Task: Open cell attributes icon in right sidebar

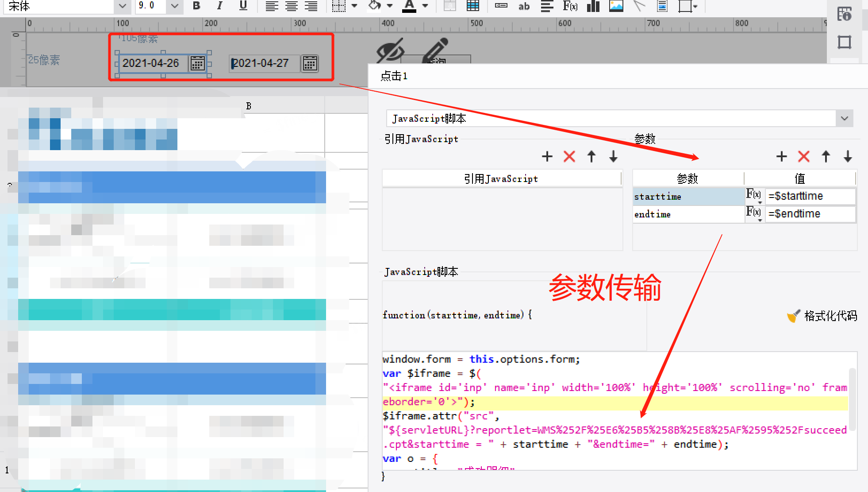Action: click(844, 14)
